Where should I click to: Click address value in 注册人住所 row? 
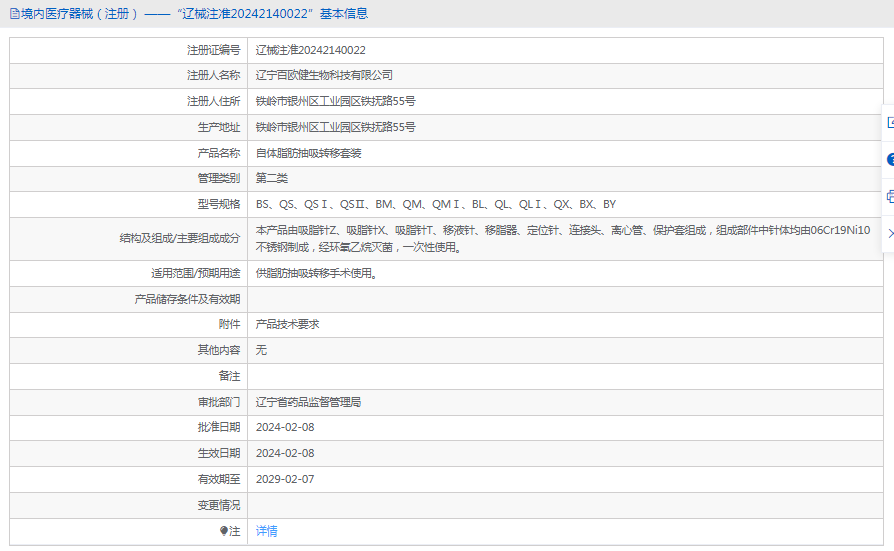(x=335, y=102)
